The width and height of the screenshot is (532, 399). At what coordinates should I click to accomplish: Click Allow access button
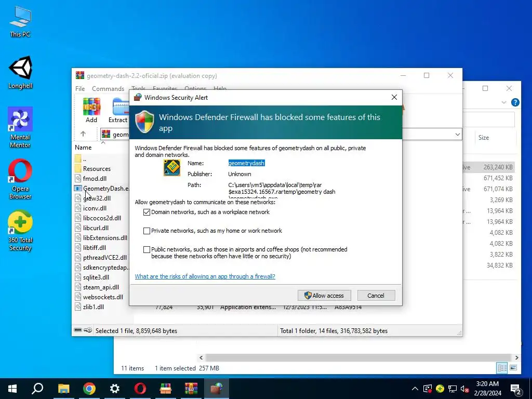324,296
